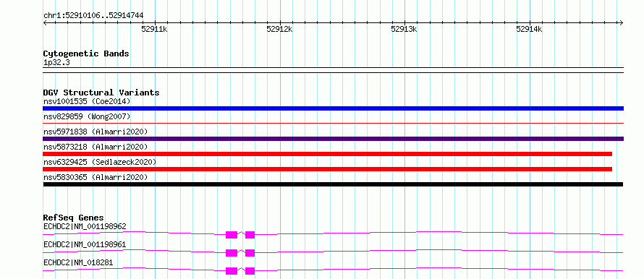Click the Cytogenetic Bands track heading
The image size is (644, 279).
coord(86,53)
